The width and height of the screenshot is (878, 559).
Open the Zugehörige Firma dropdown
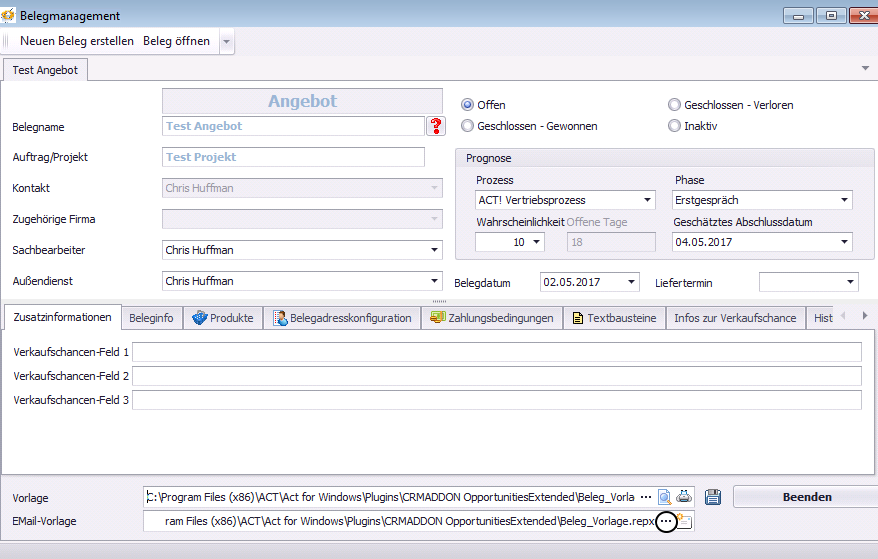[434, 219]
